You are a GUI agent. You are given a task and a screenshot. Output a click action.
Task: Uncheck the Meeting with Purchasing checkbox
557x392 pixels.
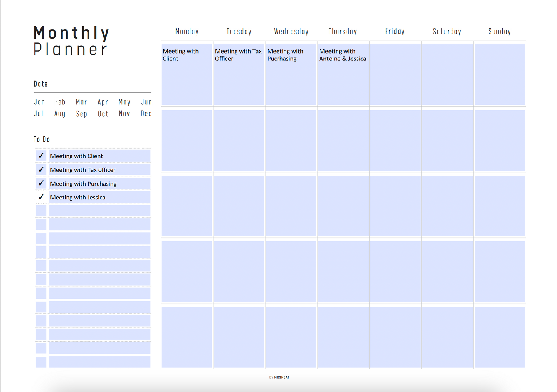(x=41, y=184)
